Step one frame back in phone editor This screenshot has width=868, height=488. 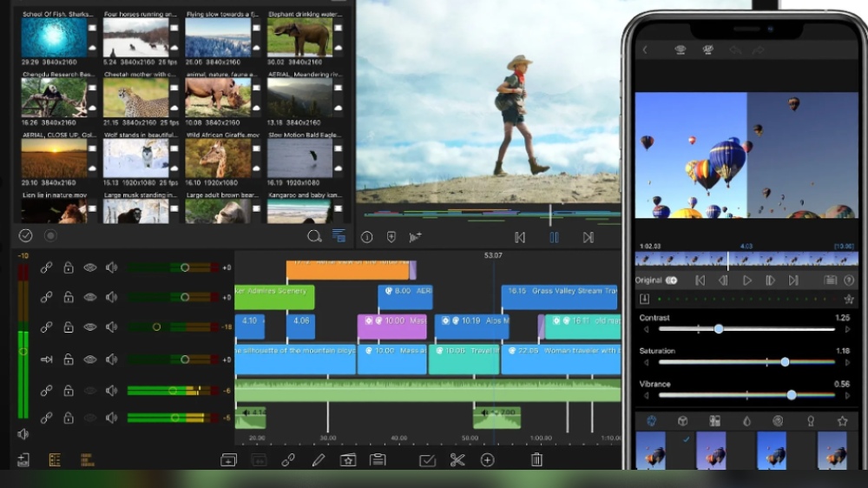click(x=723, y=280)
